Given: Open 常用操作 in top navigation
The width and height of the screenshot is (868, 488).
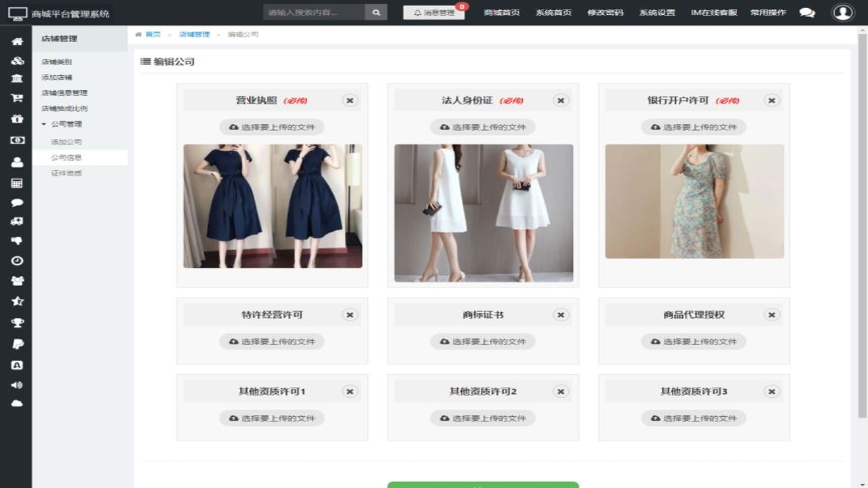Looking at the screenshot, I should pos(768,12).
